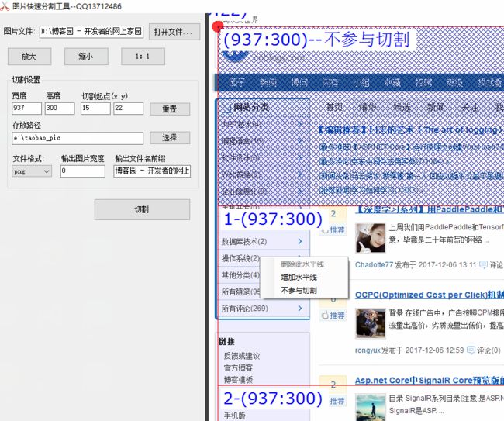
Task: Choose 不参与切割 in context menu
Action: click(299, 291)
